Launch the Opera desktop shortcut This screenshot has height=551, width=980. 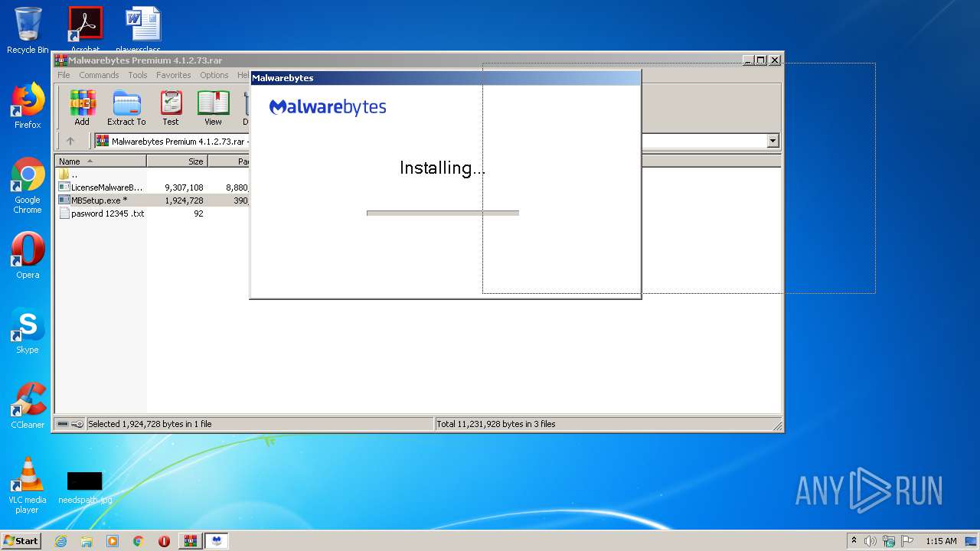[28, 256]
